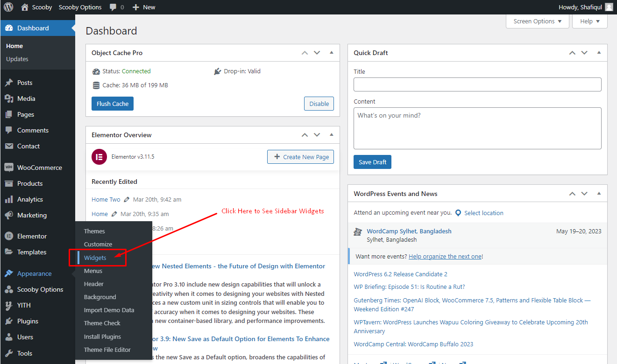Click the plus New icon in admin bar
617x364 pixels.
136,7
